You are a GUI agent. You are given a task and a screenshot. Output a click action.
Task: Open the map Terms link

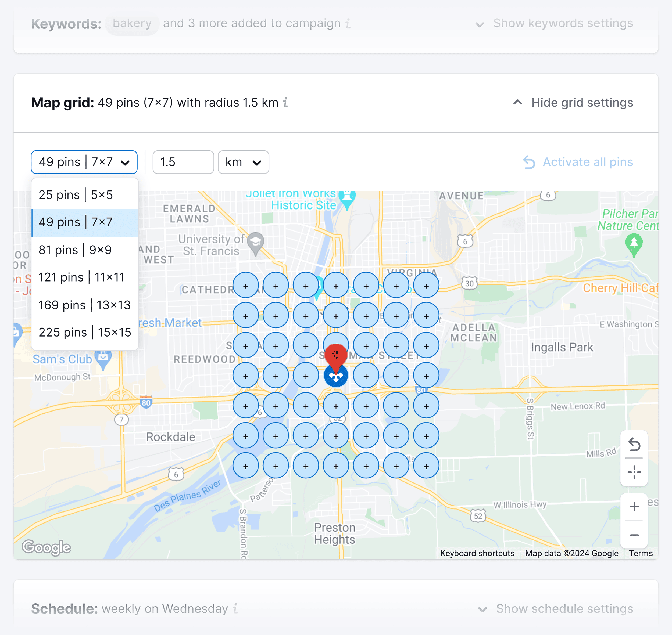point(641,553)
